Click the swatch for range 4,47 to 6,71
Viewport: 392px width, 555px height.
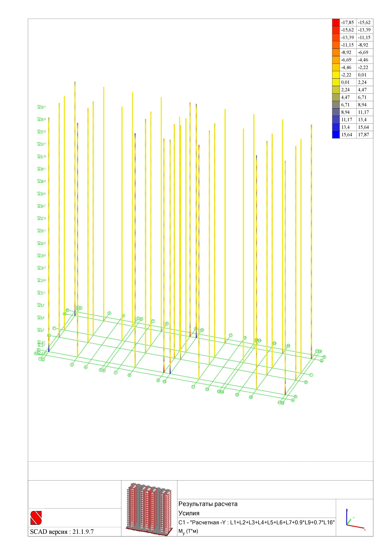[x=336, y=97]
